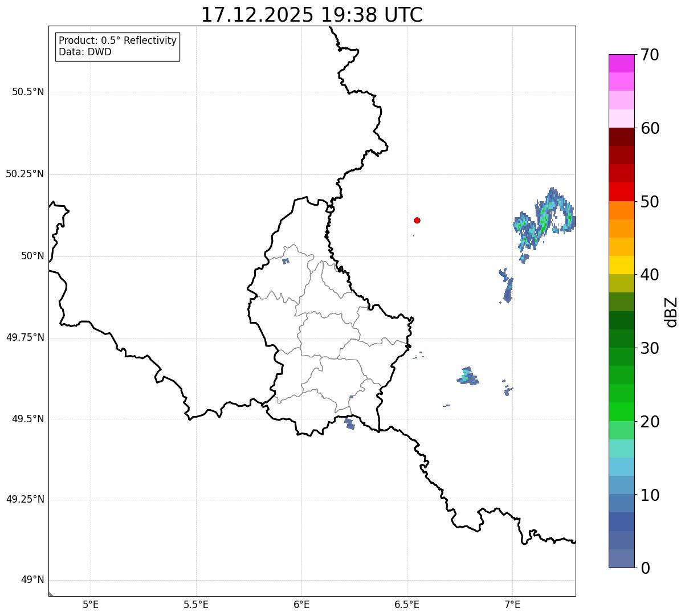The width and height of the screenshot is (685, 616).
Task: Click latitude label "49.75°N"
Action: pyautogui.click(x=25, y=337)
